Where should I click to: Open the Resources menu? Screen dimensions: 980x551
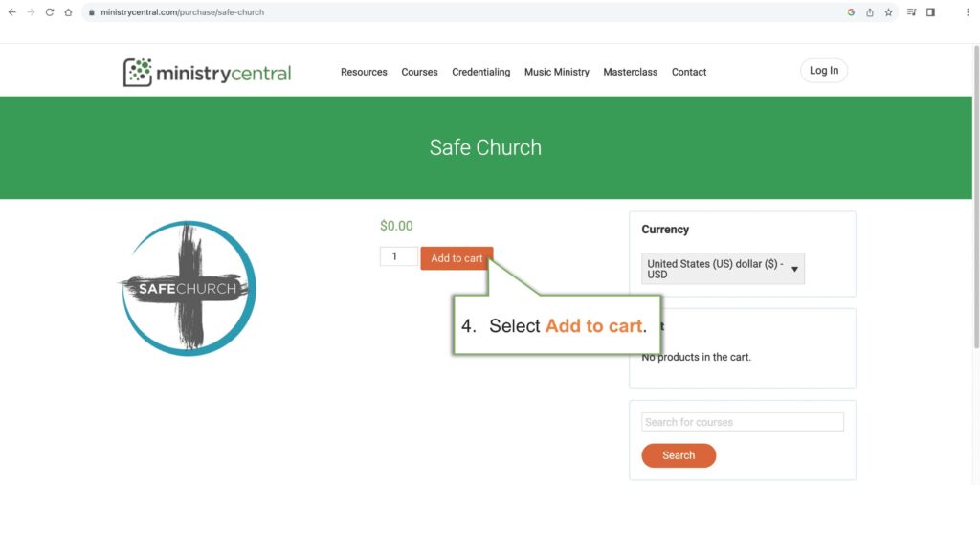point(364,72)
